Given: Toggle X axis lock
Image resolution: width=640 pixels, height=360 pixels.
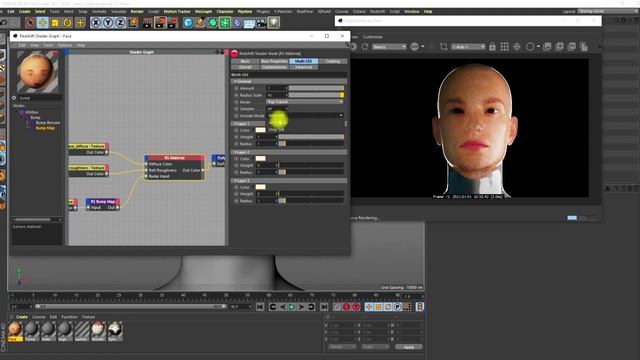Looking at the screenshot, I should [x=96, y=23].
